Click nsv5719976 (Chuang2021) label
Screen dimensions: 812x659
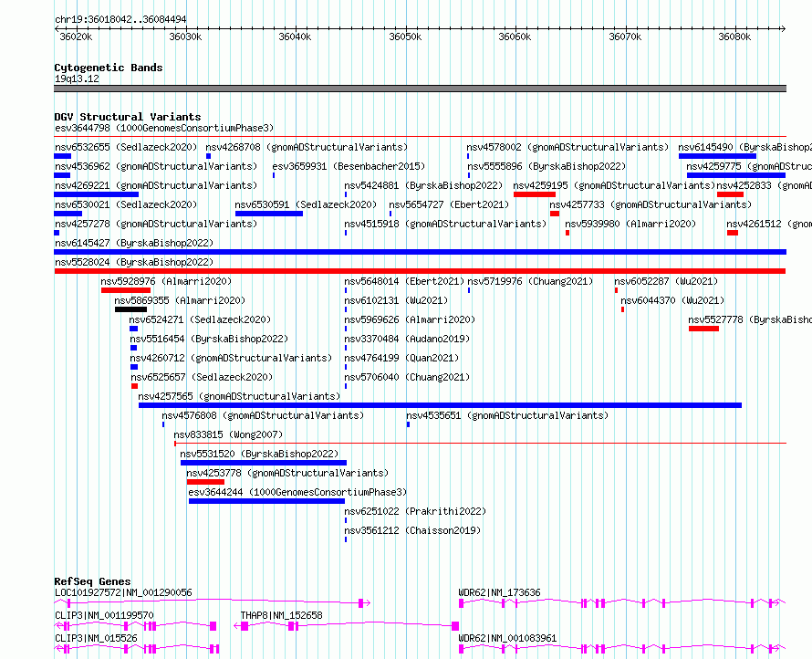[530, 281]
